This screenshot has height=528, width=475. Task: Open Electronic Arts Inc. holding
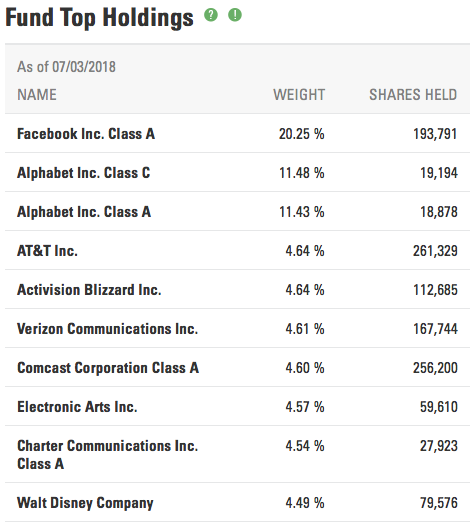(x=77, y=407)
